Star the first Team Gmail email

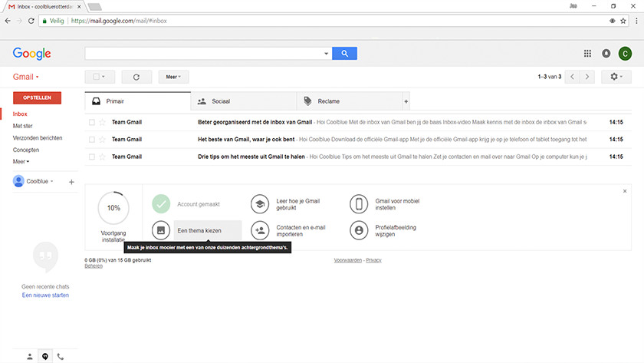pyautogui.click(x=102, y=122)
